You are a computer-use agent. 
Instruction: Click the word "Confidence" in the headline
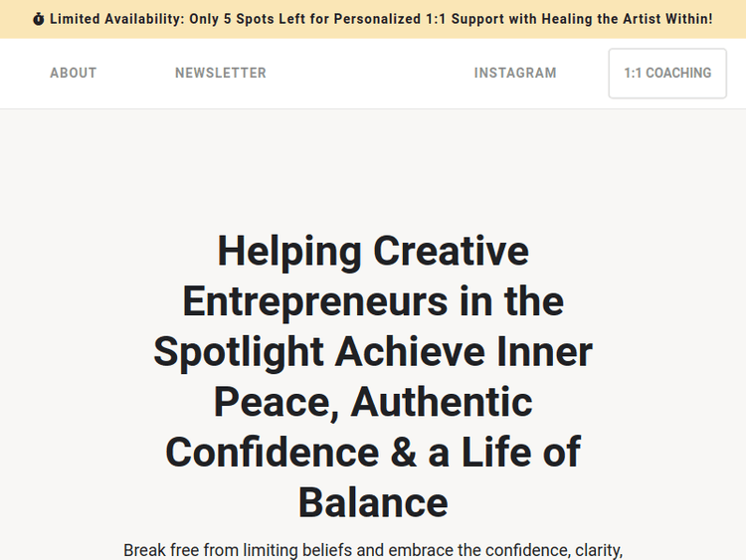272,452
